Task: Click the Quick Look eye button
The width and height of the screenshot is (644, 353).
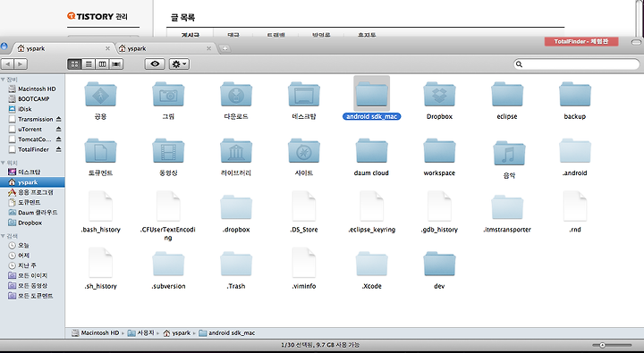Action: (155, 64)
